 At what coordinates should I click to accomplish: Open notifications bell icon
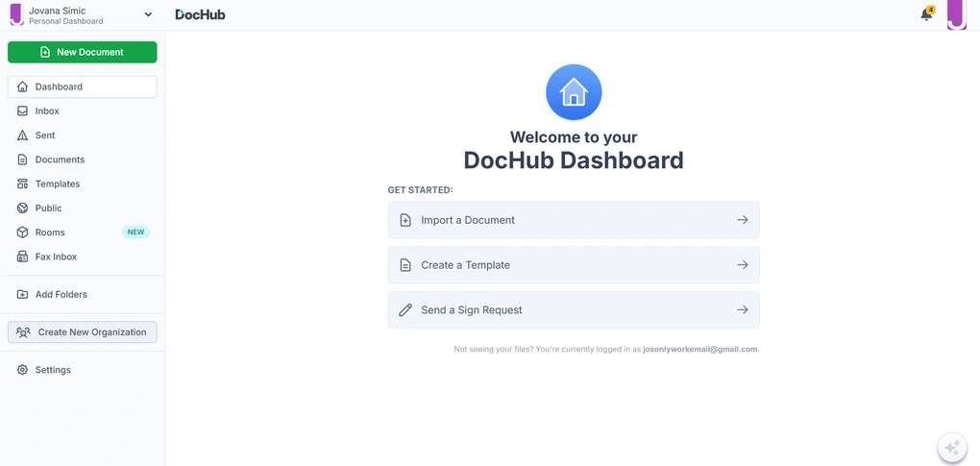[x=926, y=15]
